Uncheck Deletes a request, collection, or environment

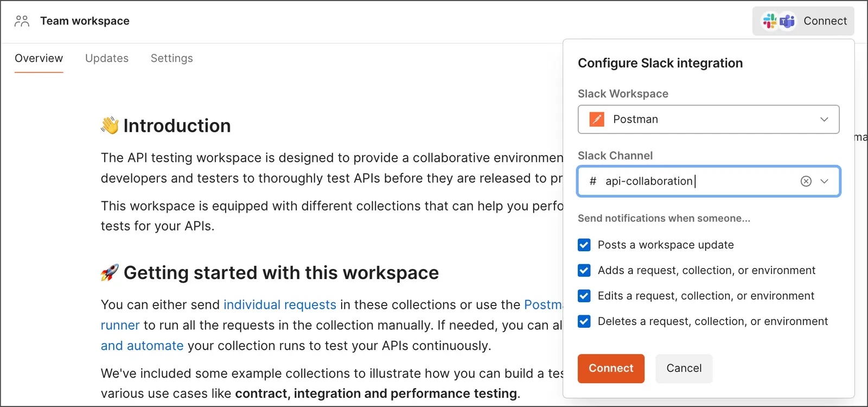[x=584, y=322]
